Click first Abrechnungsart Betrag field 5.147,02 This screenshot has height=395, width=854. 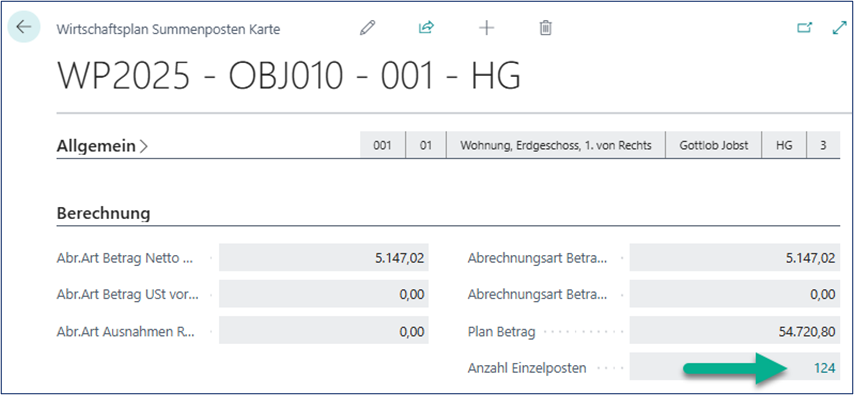tap(734, 258)
